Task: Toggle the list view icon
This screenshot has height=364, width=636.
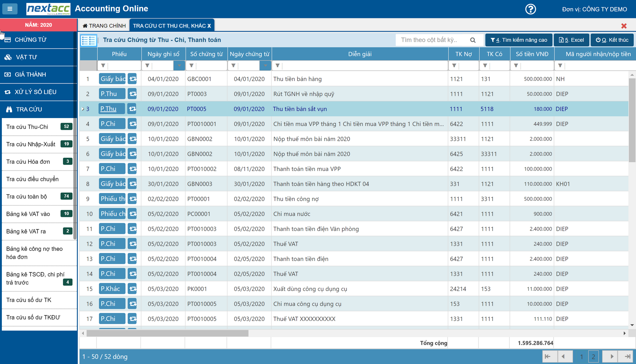Action: [89, 40]
